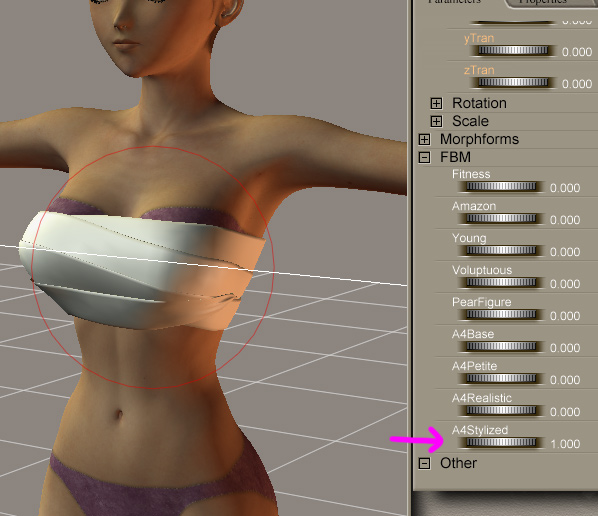Click the Amazon morph dial
This screenshot has height=516, width=598.
501,219
